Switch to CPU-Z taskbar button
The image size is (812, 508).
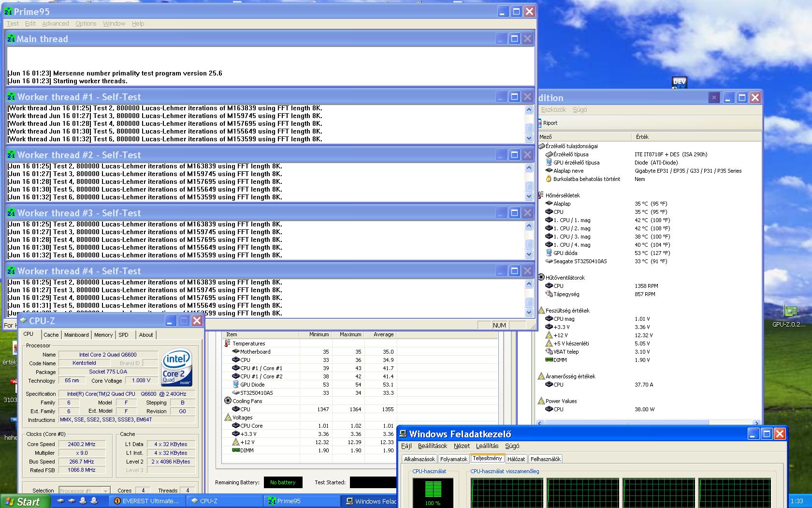pyautogui.click(x=224, y=501)
